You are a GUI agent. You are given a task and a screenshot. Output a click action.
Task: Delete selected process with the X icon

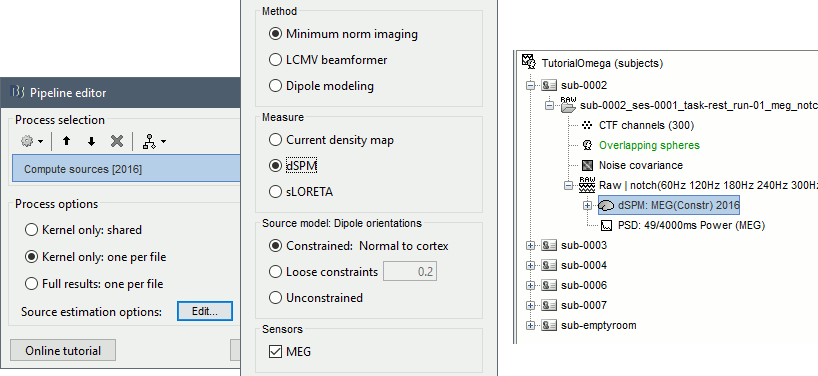[117, 141]
